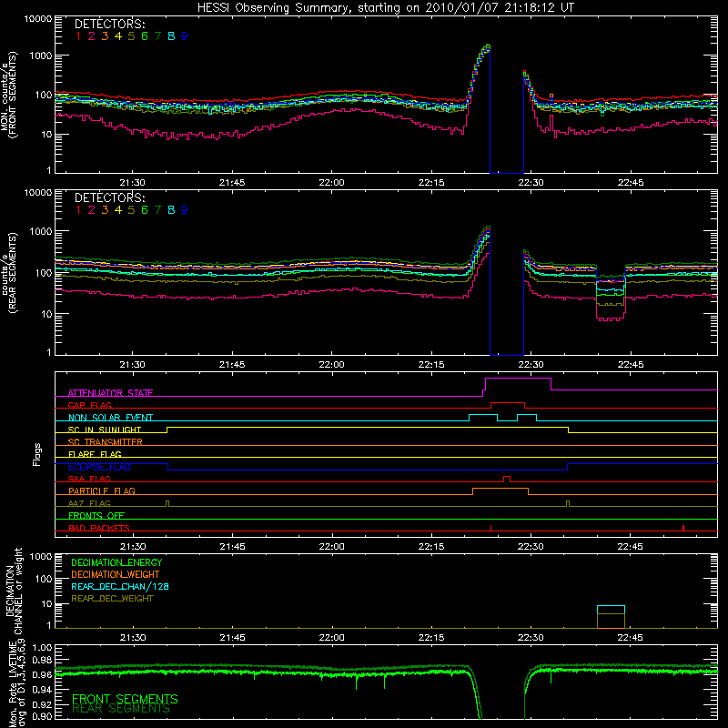Click blue detector 9 in front segments legend

click(x=185, y=36)
